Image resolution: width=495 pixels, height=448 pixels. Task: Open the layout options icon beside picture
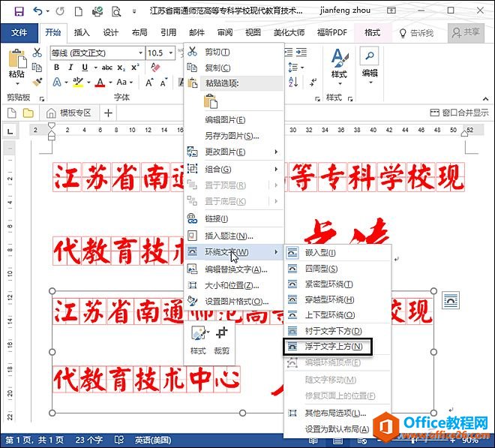451,300
